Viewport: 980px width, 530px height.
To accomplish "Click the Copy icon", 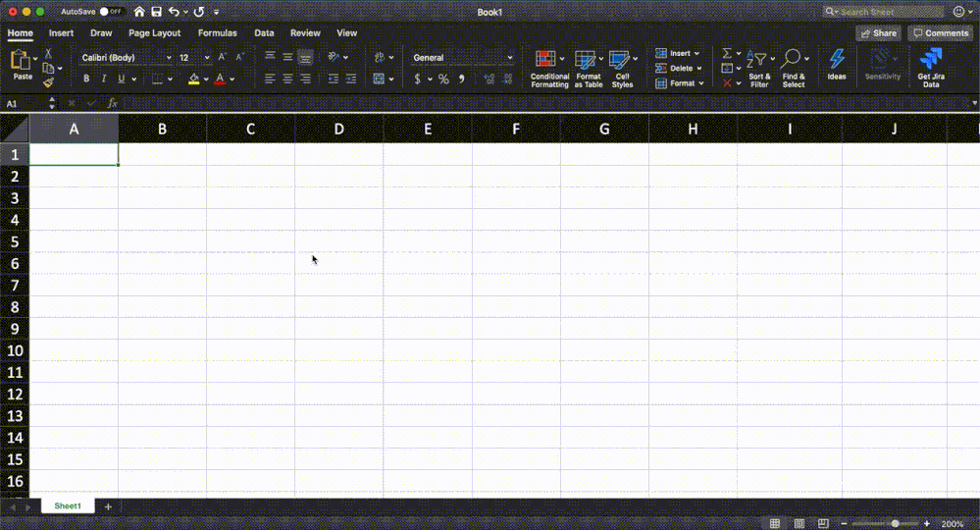I will tap(48, 68).
